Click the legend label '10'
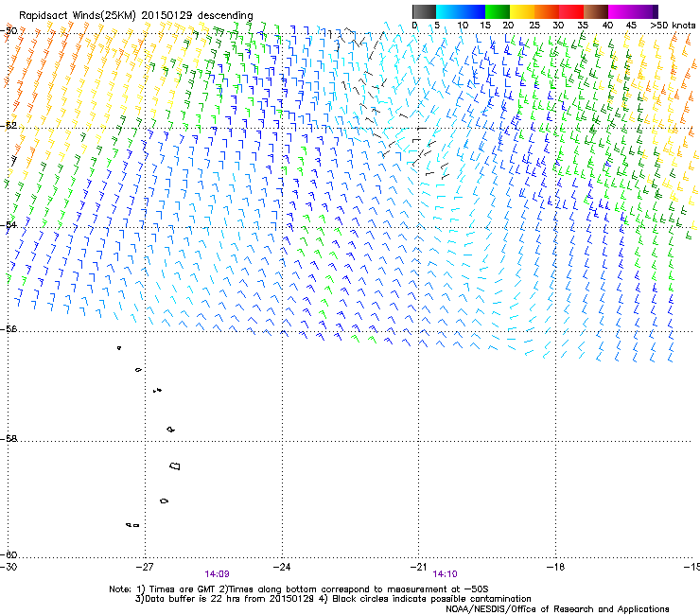This screenshot has width=700, height=615. 463,26
